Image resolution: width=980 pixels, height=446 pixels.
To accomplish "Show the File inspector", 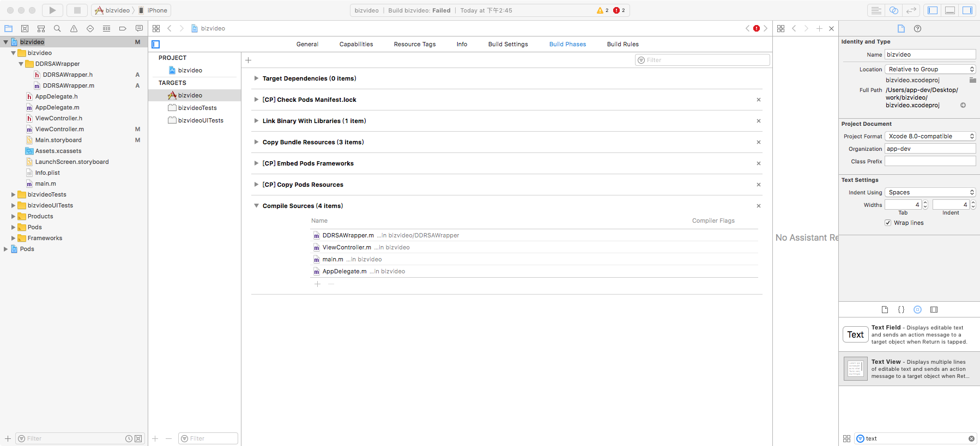I will (901, 28).
